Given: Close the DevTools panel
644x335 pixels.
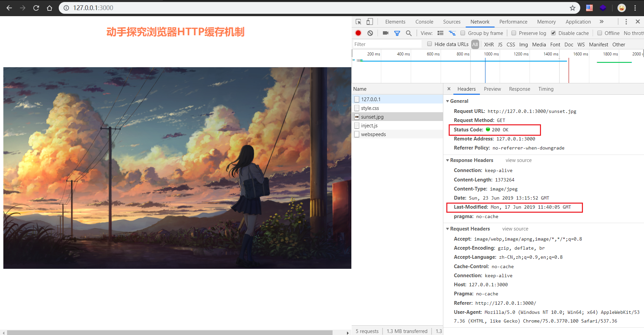Looking at the screenshot, I should click(638, 22).
